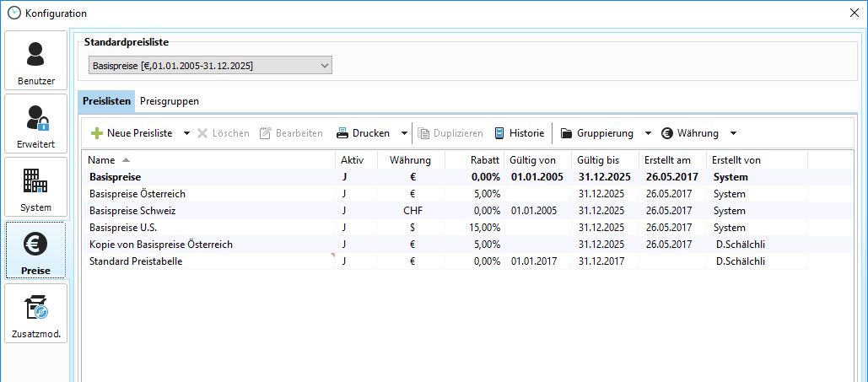Open the Zusatzmod. section
868x382 pixels.
(x=36, y=314)
